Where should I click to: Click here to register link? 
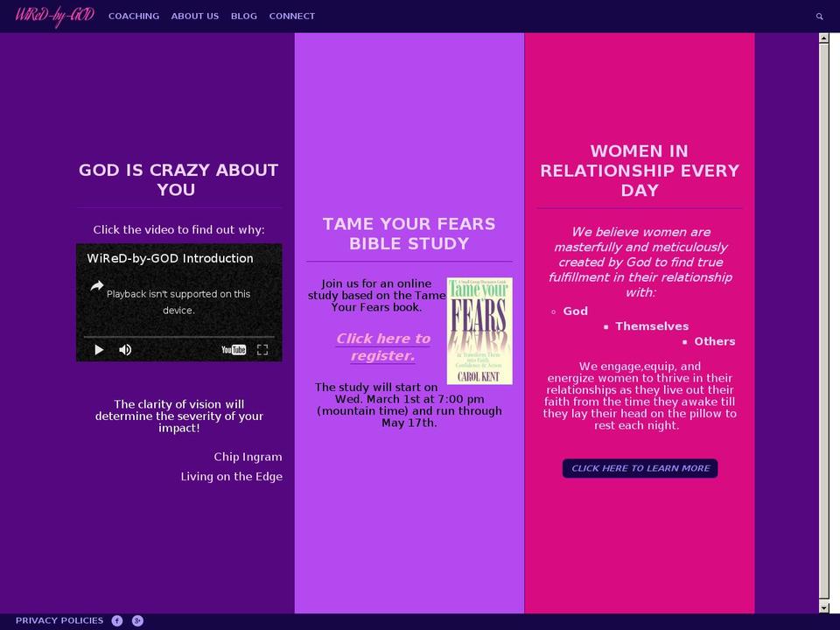(x=383, y=347)
